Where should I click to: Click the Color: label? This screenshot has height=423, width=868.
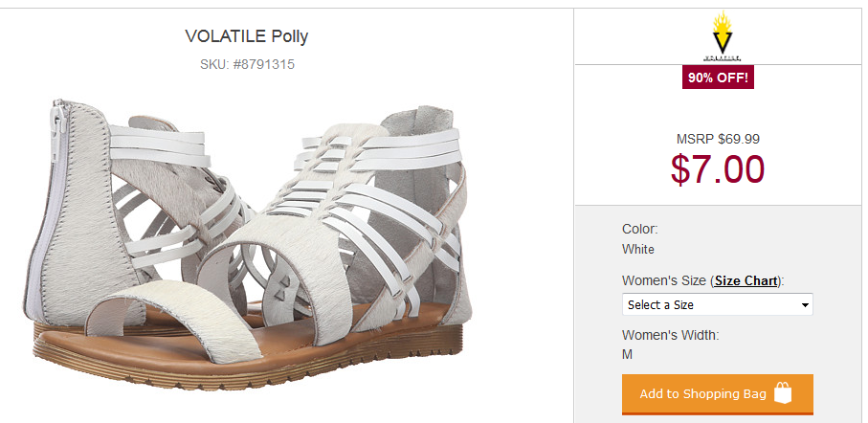coord(640,229)
